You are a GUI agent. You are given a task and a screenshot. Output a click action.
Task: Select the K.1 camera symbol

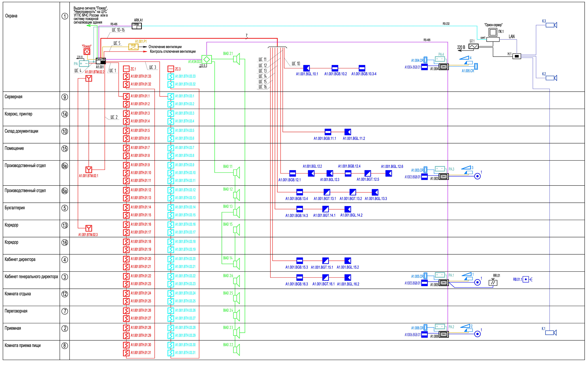pos(551,333)
